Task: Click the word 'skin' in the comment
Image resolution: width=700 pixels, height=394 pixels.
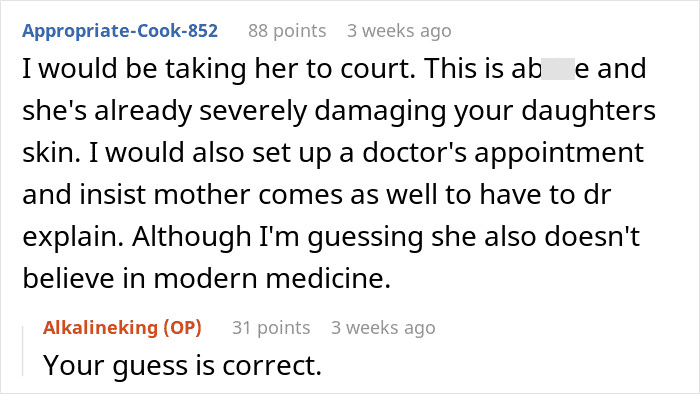Action: [x=48, y=153]
